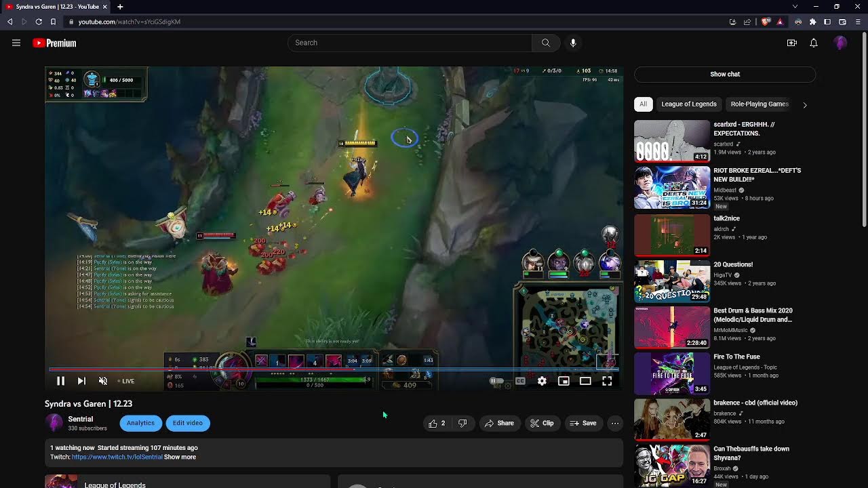This screenshot has height=488, width=868.
Task: Dislike the video
Action: pos(462,423)
